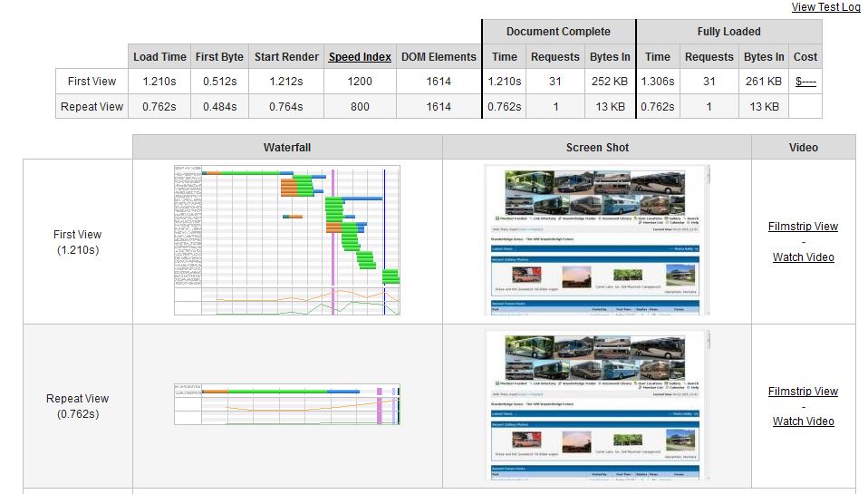Screen dimensions: 868x494
Task: Open the View Test Log link
Action: pyautogui.click(x=825, y=7)
